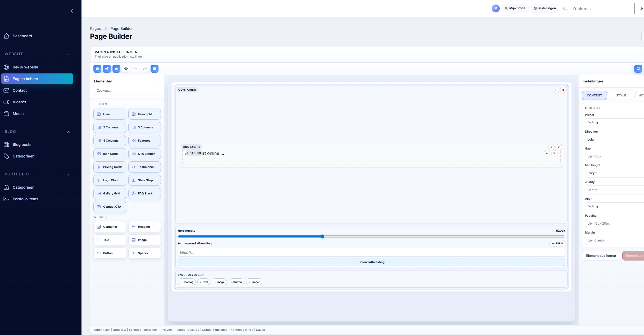Select the save/check toolbar icon
The width and height of the screenshot is (644, 335).
pos(97,69)
